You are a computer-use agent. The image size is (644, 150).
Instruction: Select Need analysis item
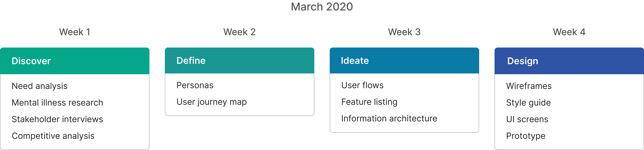(x=40, y=86)
